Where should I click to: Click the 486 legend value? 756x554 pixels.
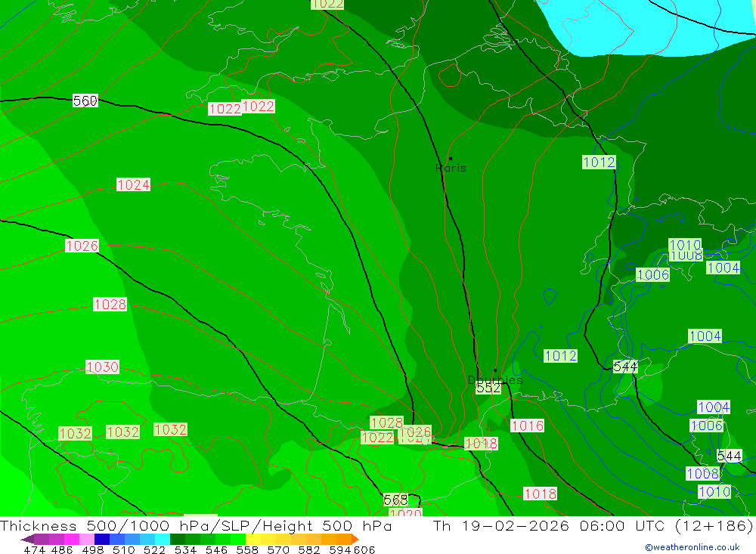click(62, 549)
